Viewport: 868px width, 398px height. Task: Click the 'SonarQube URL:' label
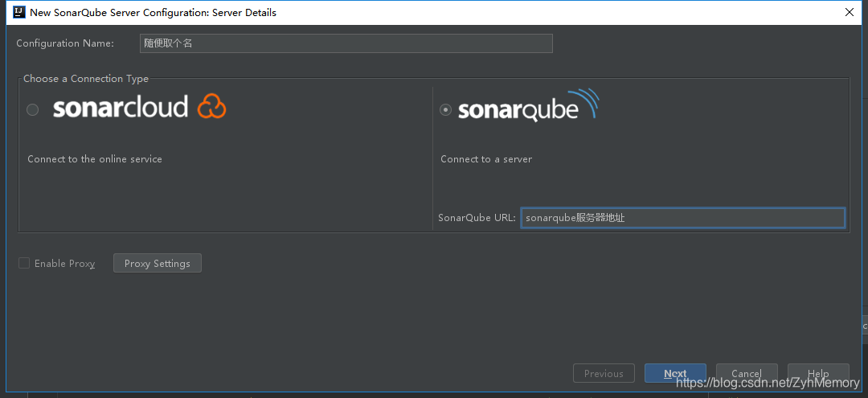coord(477,218)
